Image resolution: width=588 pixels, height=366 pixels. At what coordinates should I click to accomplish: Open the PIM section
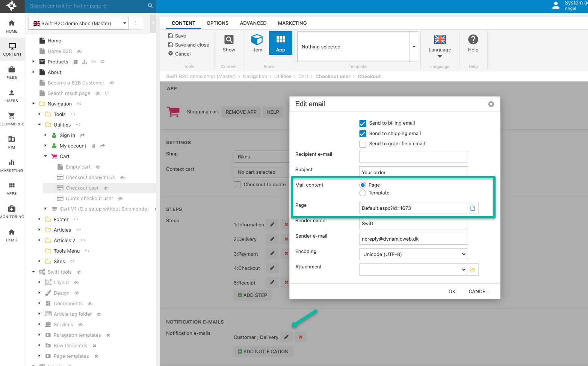click(x=12, y=143)
